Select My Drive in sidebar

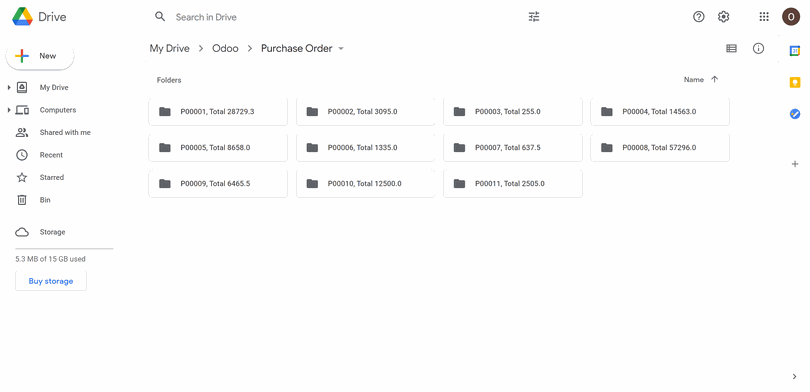54,88
